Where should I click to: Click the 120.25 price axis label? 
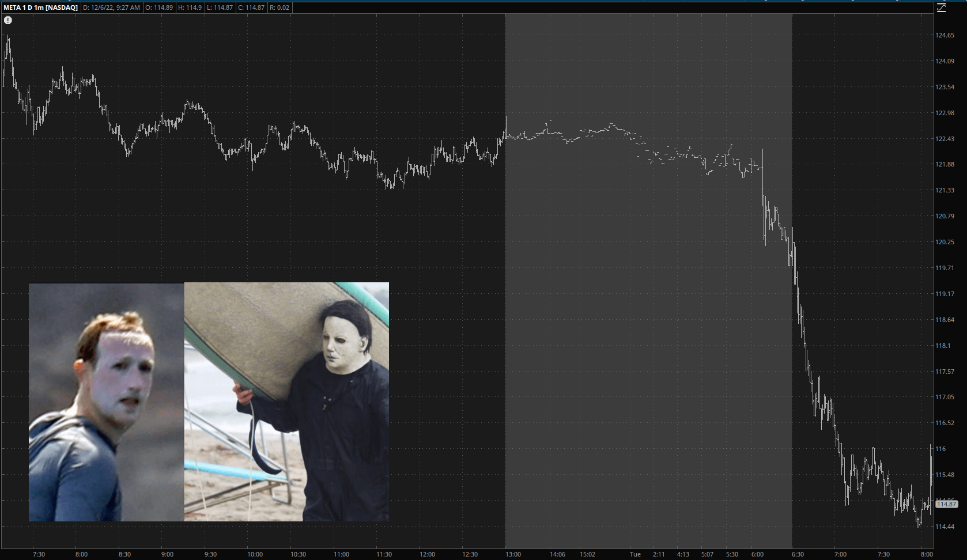click(x=945, y=242)
